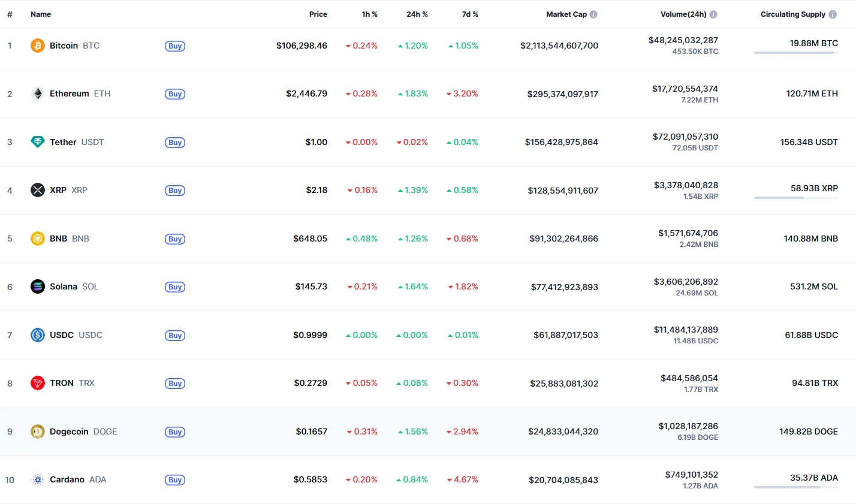
Task: Click Bitcoin price $106,298.46
Action: point(302,46)
